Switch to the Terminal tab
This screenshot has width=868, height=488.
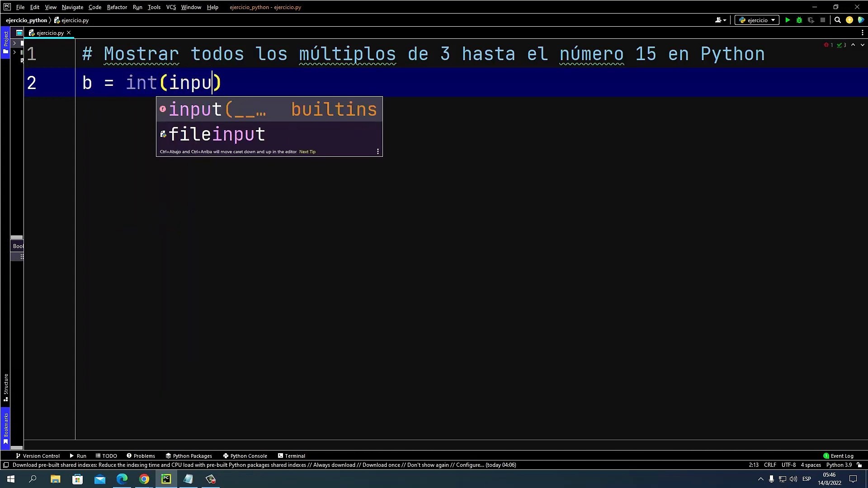291,456
